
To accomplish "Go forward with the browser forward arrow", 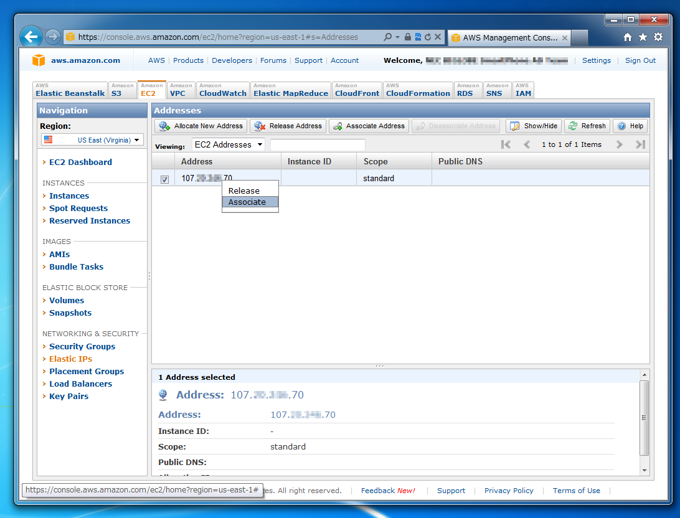I will [x=52, y=37].
